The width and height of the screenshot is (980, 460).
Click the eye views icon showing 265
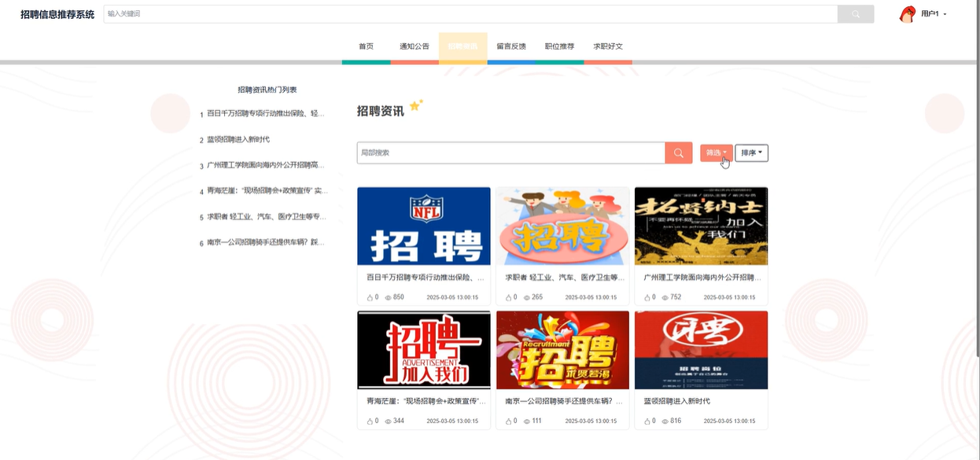(x=526, y=297)
